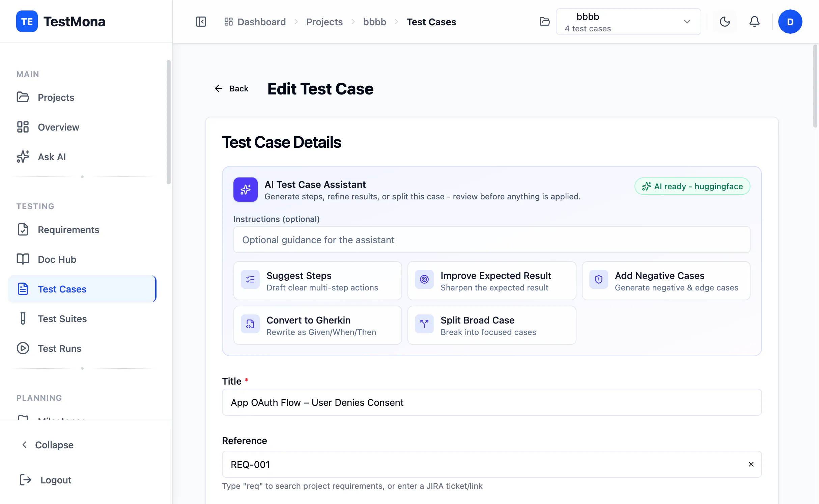Click the Test Cases breadcrumb text
This screenshot has height=504, width=819.
431,22
